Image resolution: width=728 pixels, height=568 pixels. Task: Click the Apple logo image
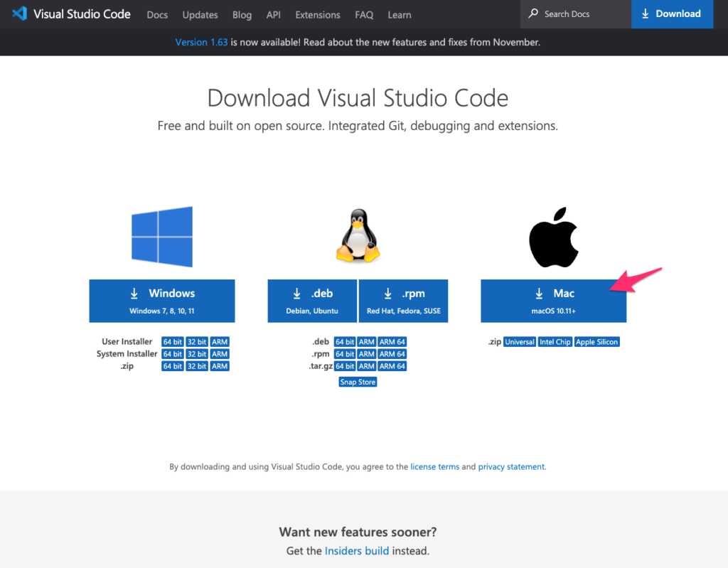click(553, 237)
